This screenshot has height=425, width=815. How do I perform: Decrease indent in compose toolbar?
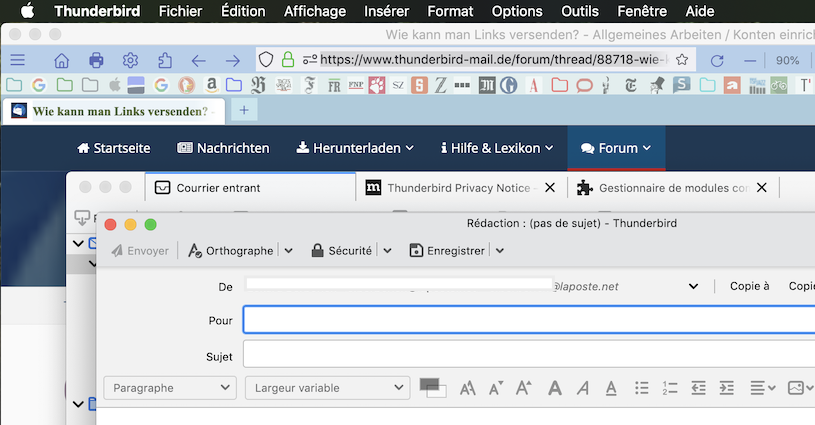tap(699, 388)
